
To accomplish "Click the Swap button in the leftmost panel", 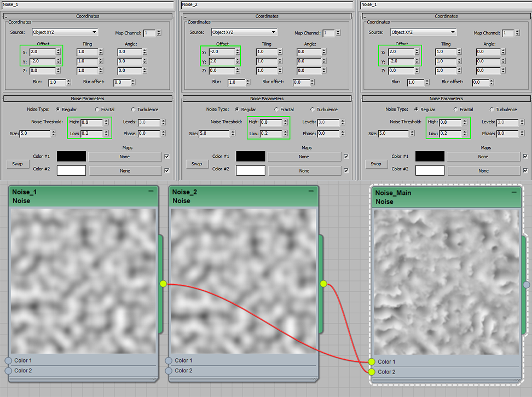I will point(17,164).
